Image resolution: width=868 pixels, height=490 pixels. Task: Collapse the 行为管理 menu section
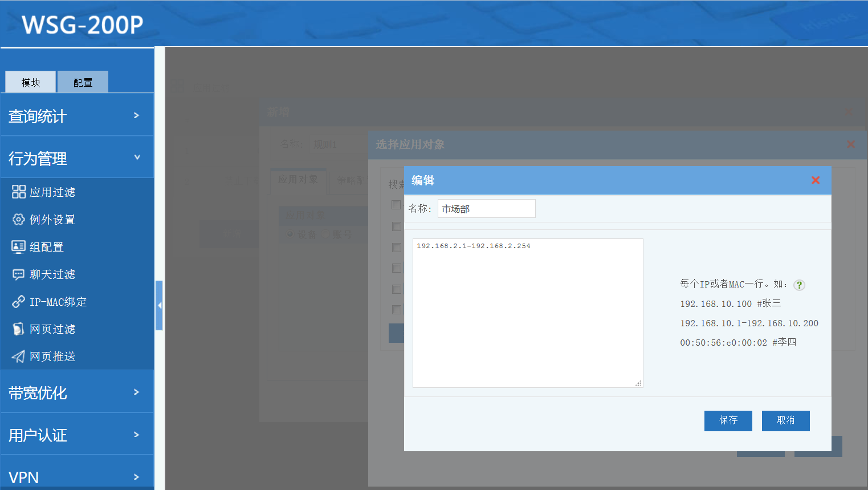point(77,158)
